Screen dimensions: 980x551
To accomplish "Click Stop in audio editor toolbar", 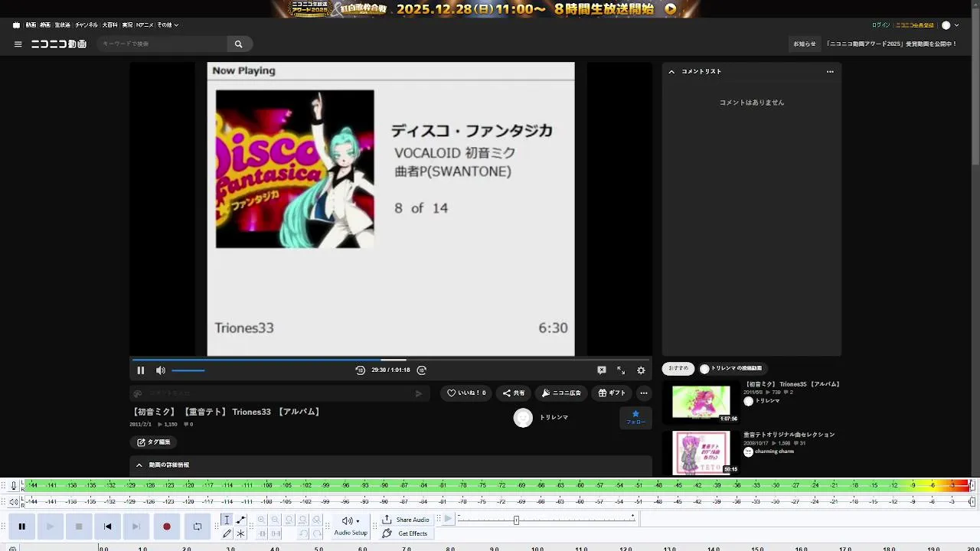I will tap(79, 527).
